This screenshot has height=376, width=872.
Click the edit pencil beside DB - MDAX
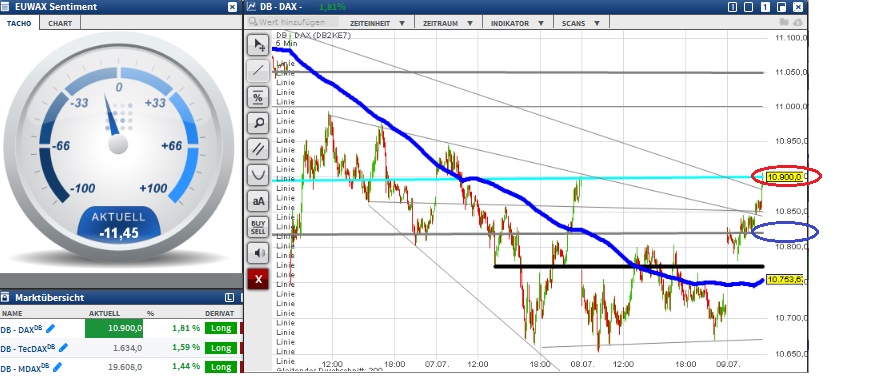coord(57,367)
